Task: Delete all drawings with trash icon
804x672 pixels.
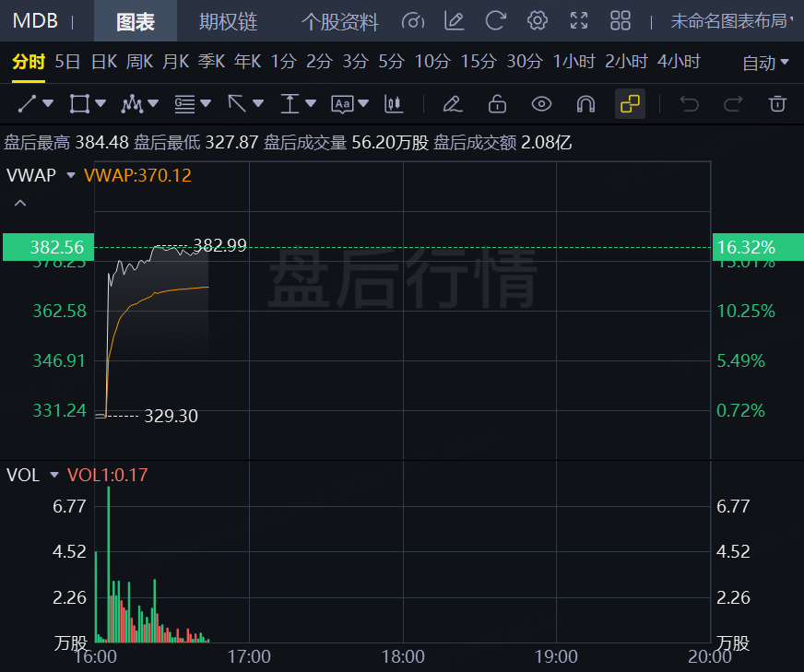Action: point(777,103)
